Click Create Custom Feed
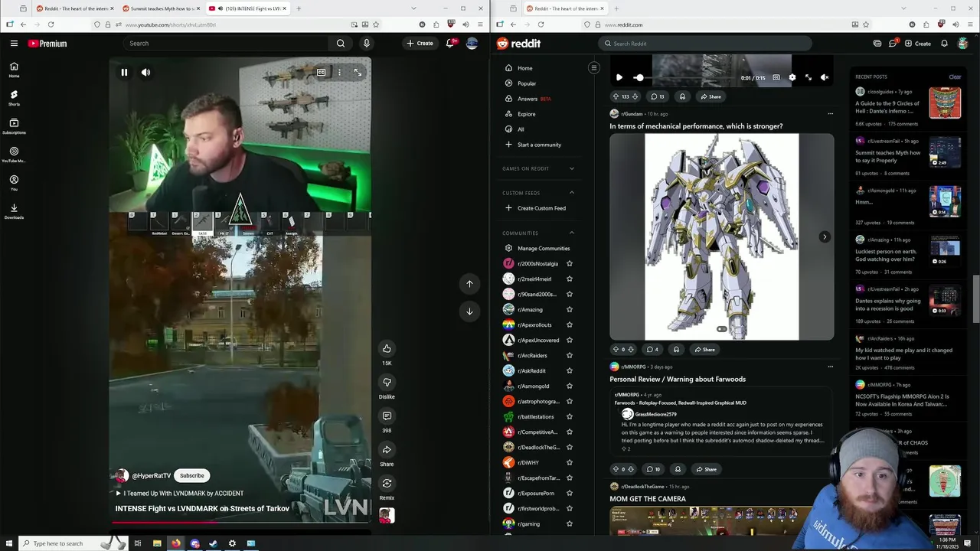980x551 pixels. pyautogui.click(x=541, y=208)
